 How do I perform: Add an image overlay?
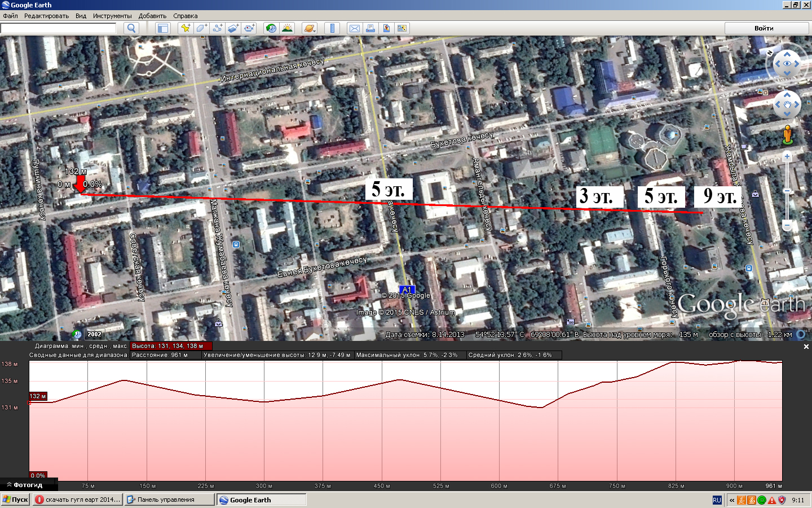tap(233, 28)
